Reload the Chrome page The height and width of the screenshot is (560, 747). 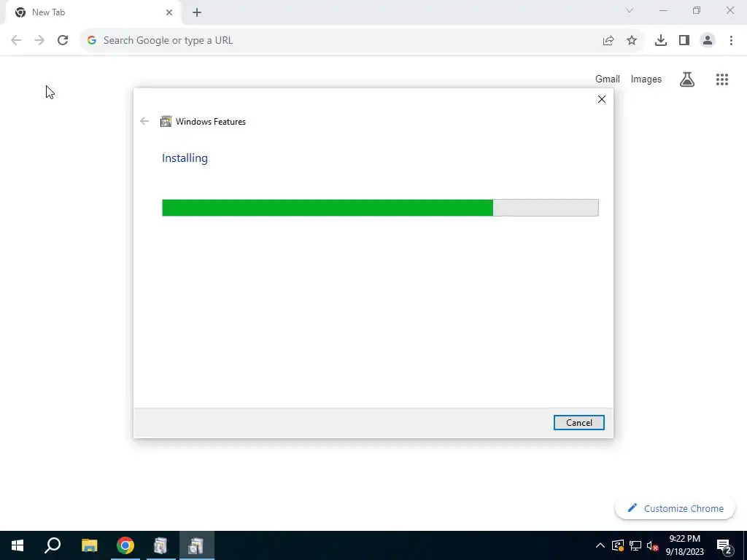[63, 40]
